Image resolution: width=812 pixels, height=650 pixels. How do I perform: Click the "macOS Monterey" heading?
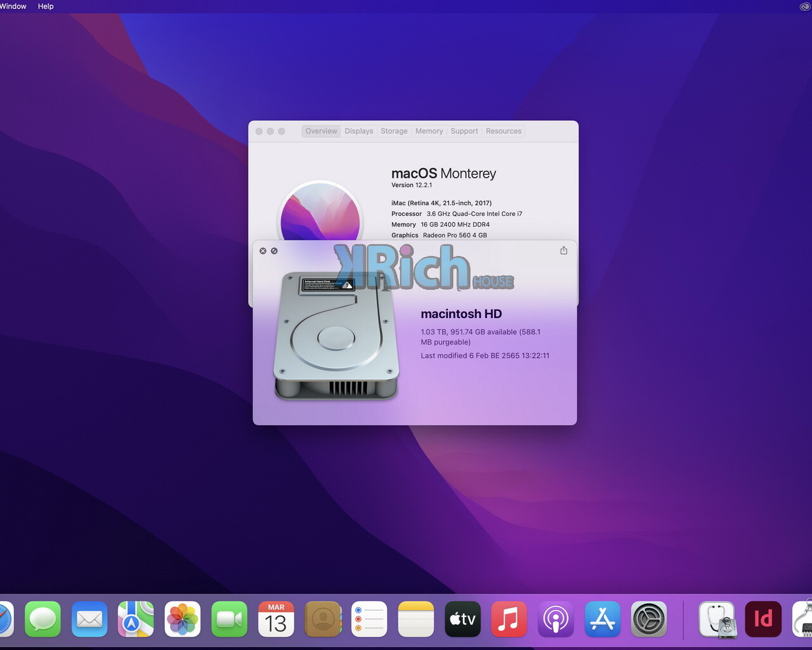[443, 173]
